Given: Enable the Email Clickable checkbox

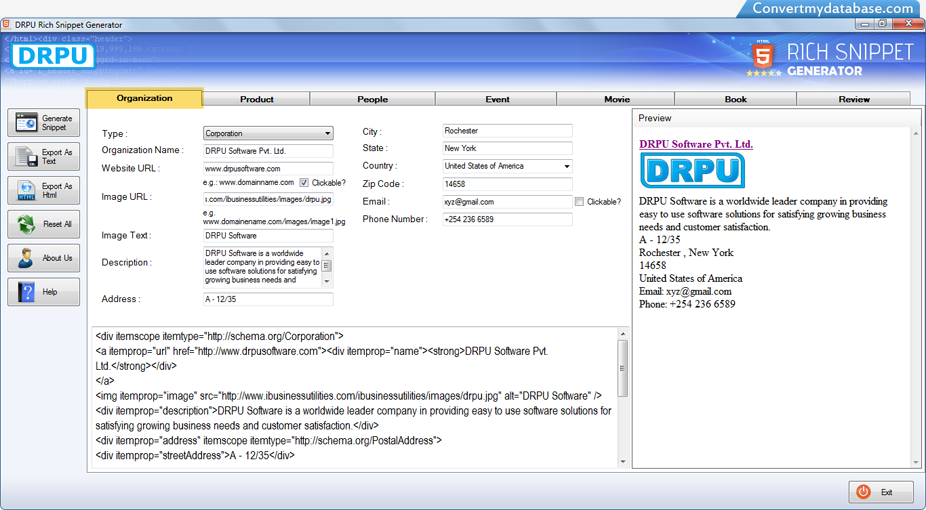Looking at the screenshot, I should point(579,202).
